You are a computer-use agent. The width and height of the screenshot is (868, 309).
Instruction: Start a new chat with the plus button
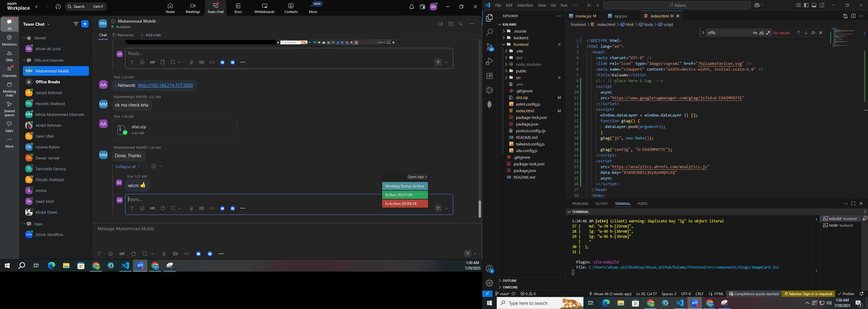tap(85, 24)
